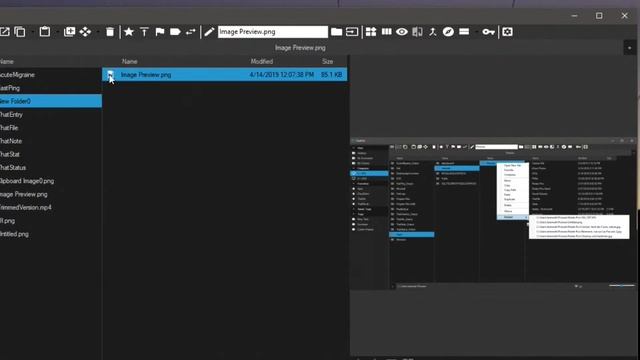Click the compass icon in toolbar

448,32
